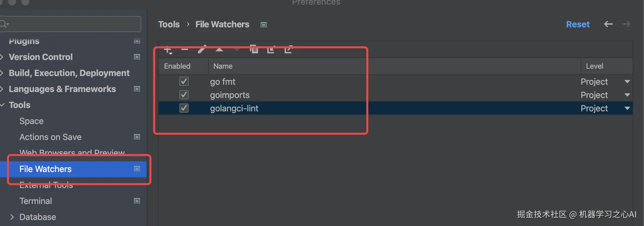This screenshot has height=226, width=644.
Task: Click the Reset link
Action: coord(578,24)
